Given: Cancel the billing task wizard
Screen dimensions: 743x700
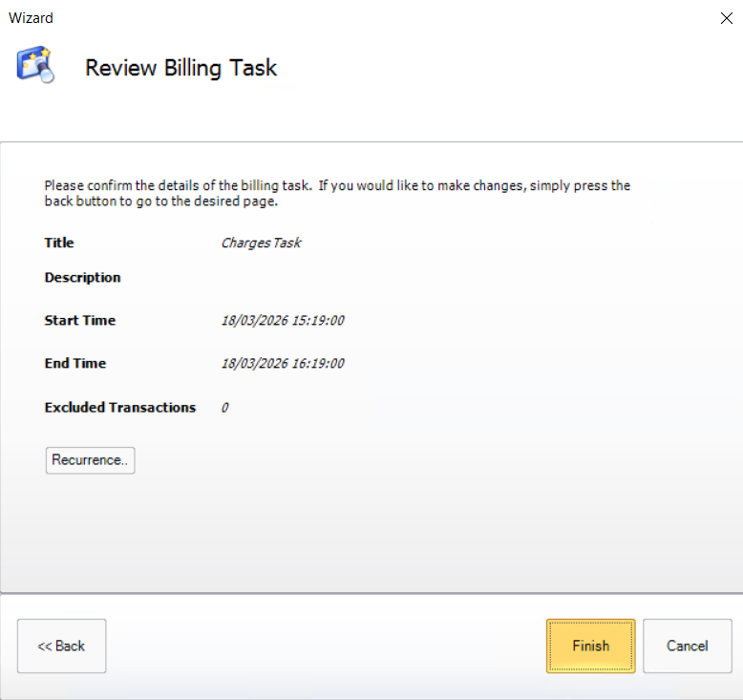Looking at the screenshot, I should tap(687, 647).
